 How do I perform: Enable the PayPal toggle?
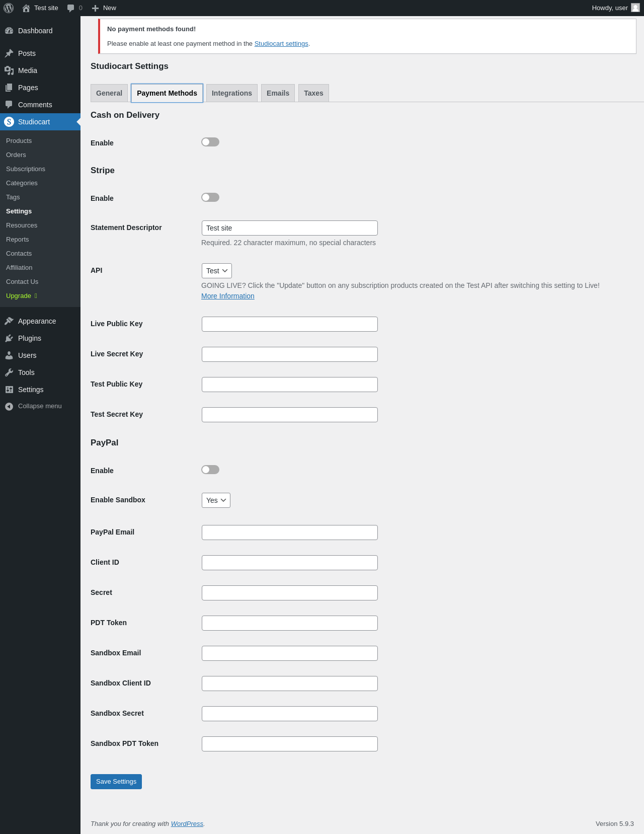pos(210,470)
